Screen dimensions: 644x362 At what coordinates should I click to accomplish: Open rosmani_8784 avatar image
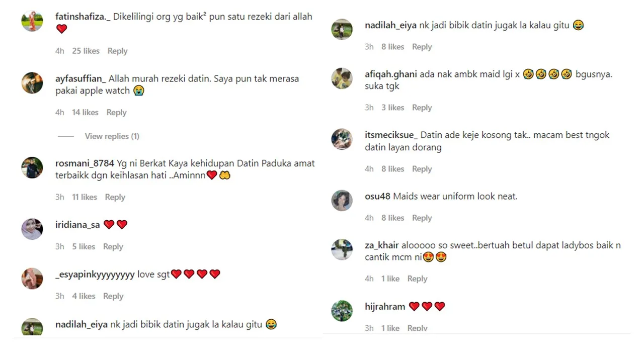click(x=32, y=167)
